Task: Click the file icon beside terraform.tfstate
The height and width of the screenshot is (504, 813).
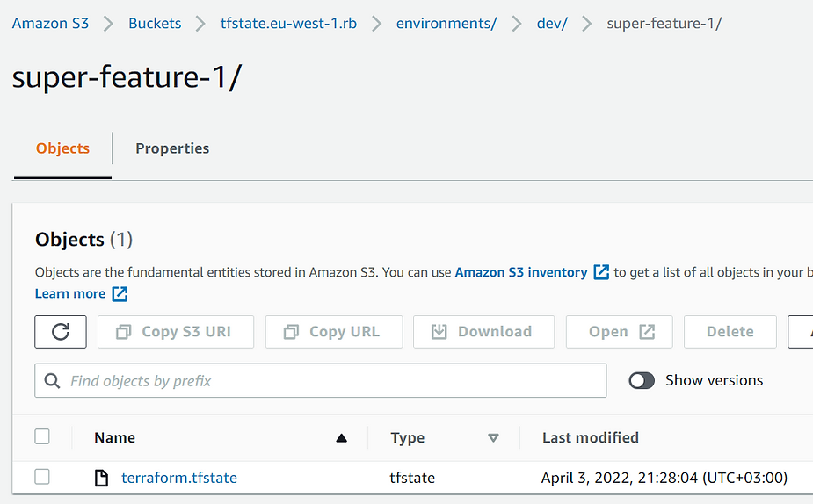Action: pyautogui.click(x=102, y=478)
